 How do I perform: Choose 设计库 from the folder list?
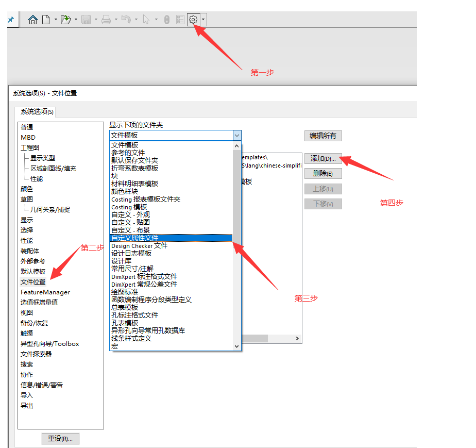coord(122,261)
